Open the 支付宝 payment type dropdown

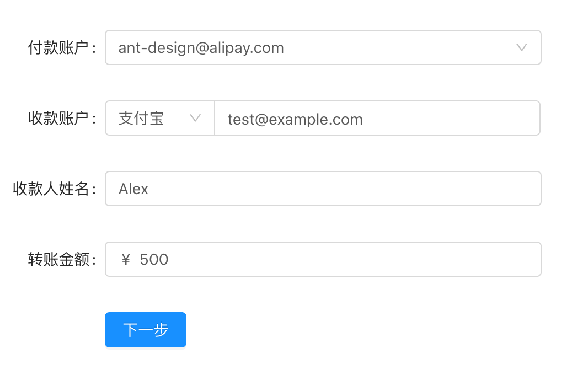[x=160, y=118]
